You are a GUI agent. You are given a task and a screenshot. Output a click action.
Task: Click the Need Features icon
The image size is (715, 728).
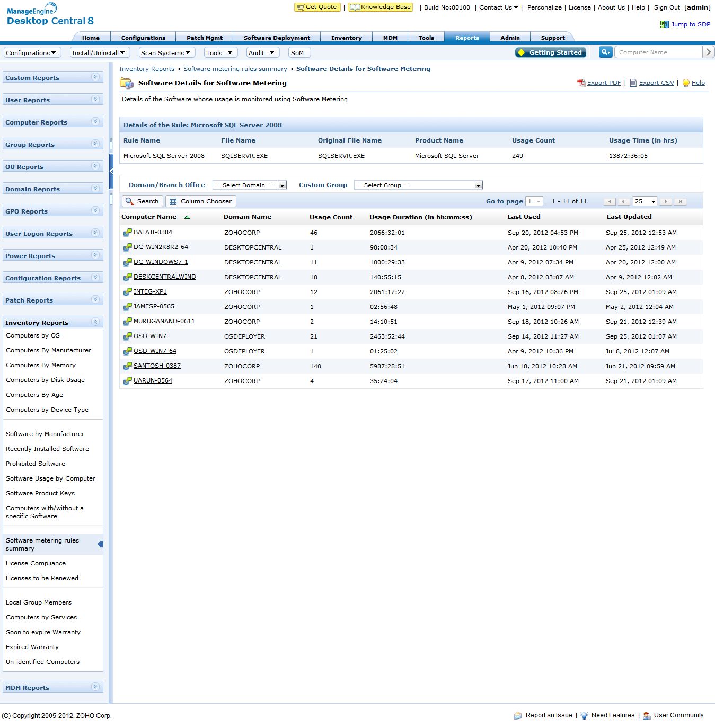pyautogui.click(x=584, y=716)
